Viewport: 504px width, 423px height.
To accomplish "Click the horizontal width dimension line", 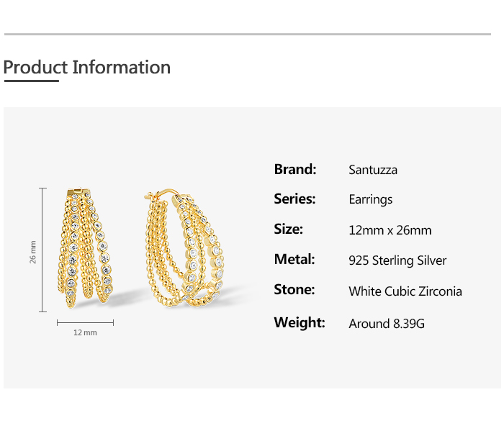I will [85, 323].
